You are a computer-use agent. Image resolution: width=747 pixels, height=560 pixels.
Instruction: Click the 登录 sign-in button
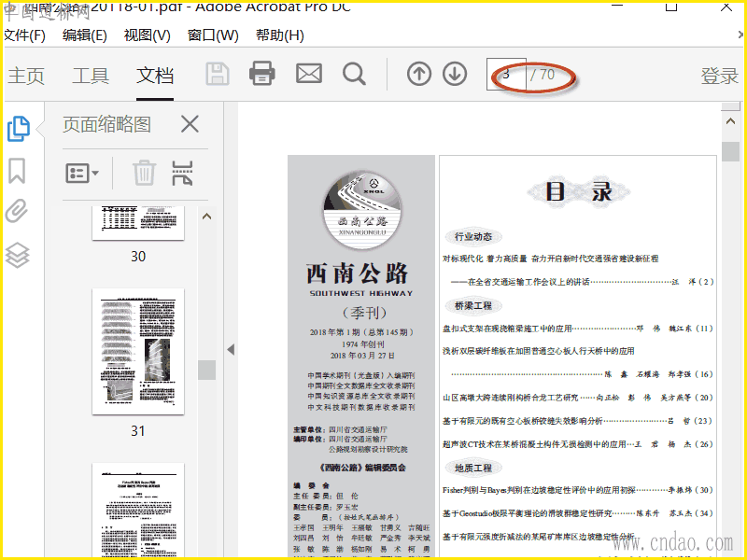pos(719,77)
